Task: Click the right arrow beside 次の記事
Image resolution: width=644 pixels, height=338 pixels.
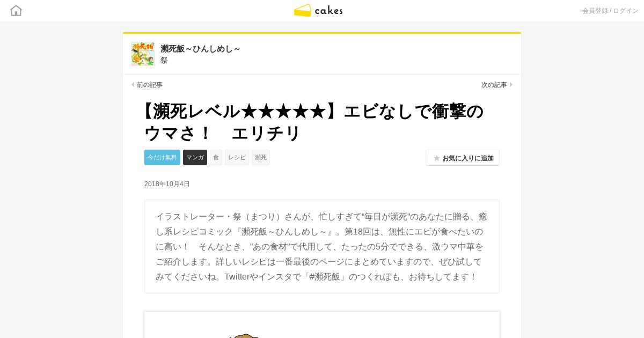Action: click(x=511, y=85)
